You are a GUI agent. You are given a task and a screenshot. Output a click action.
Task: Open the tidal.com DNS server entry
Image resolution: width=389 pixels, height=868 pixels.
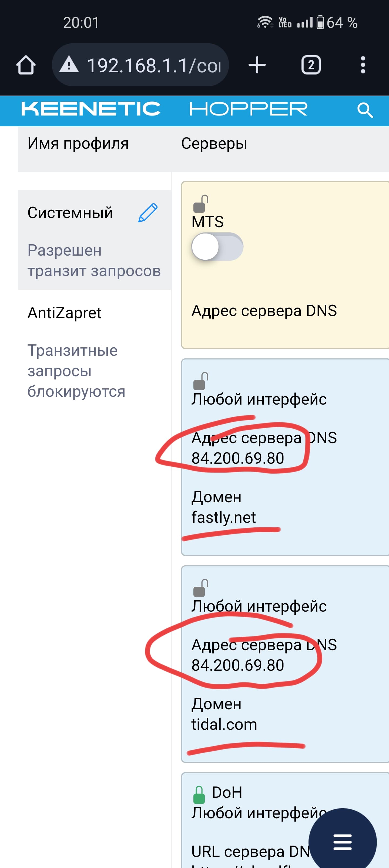click(285, 664)
